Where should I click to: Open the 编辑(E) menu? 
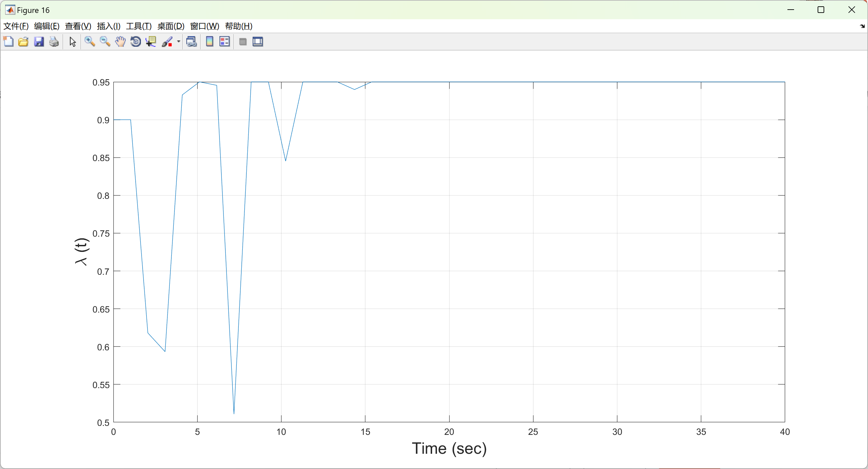pyautogui.click(x=47, y=26)
